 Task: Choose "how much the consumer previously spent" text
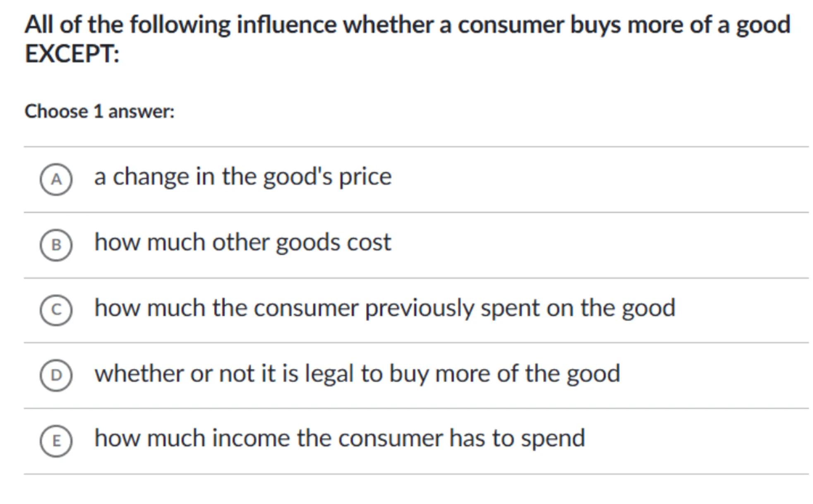tap(385, 308)
